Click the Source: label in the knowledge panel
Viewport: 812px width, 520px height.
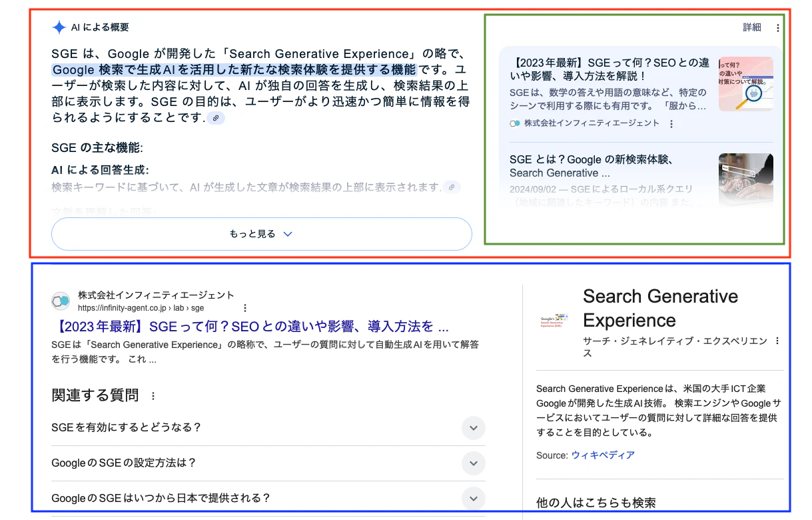(552, 455)
